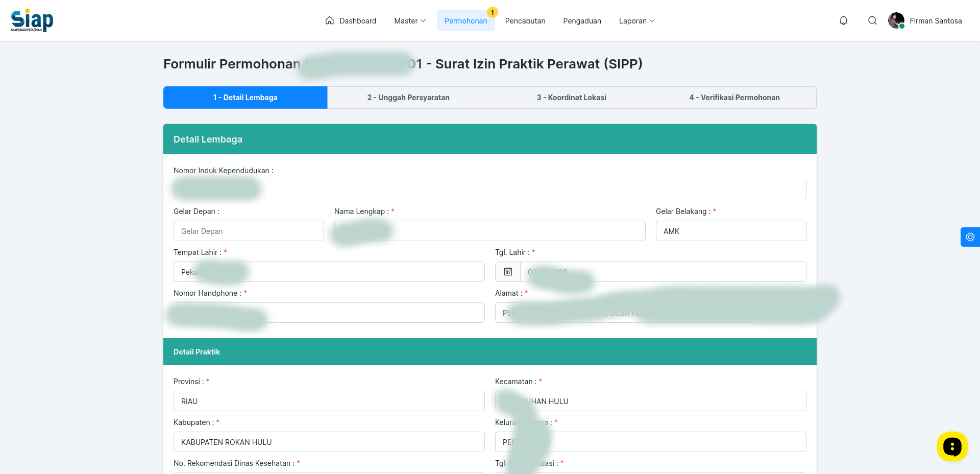Switch to 3 - Koordinat Lokasi tab
The image size is (980, 474).
(572, 98)
